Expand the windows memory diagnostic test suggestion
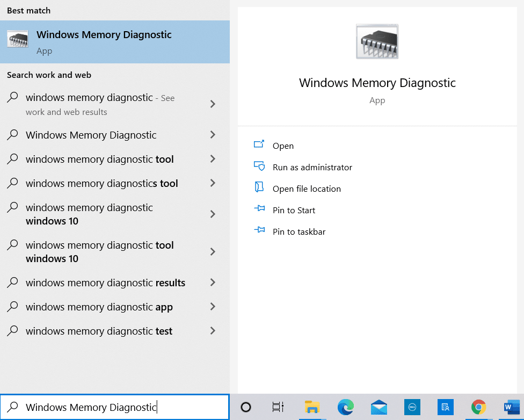Screen dimensions: 524x420 tap(213, 331)
